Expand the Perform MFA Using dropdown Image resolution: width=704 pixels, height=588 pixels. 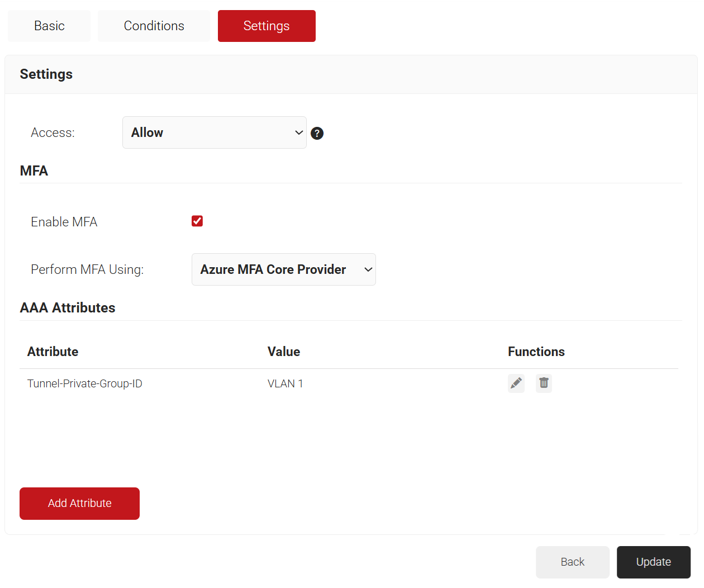[283, 269]
